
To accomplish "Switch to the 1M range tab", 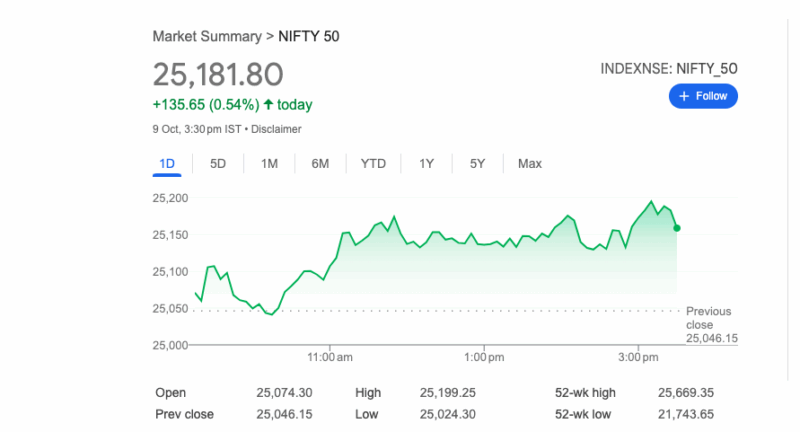I will 269,163.
